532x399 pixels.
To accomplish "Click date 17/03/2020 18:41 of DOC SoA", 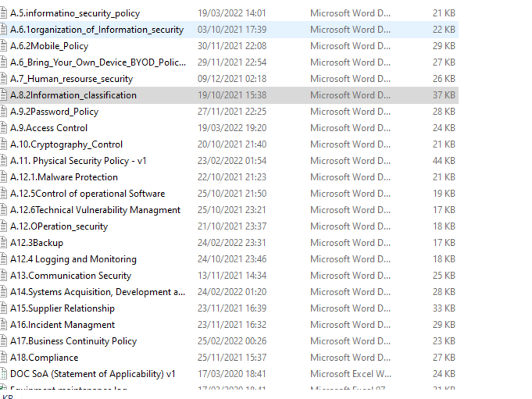I will point(232,374).
